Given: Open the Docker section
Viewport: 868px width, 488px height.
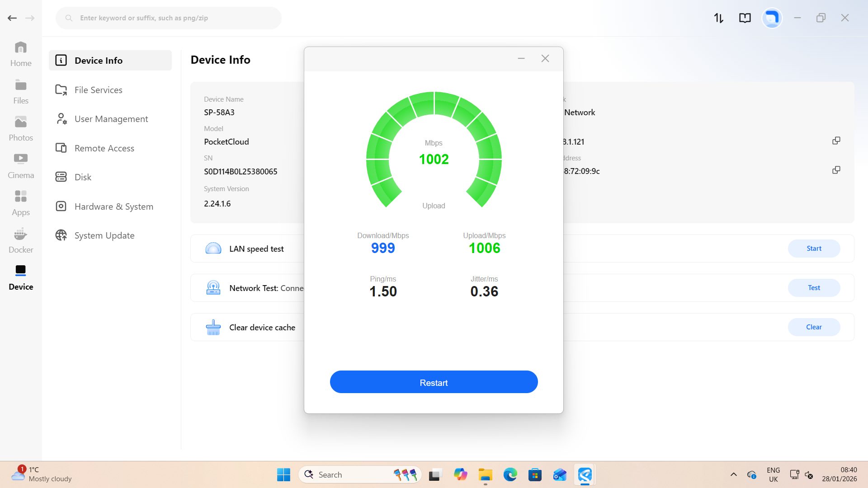Looking at the screenshot, I should [x=20, y=240].
